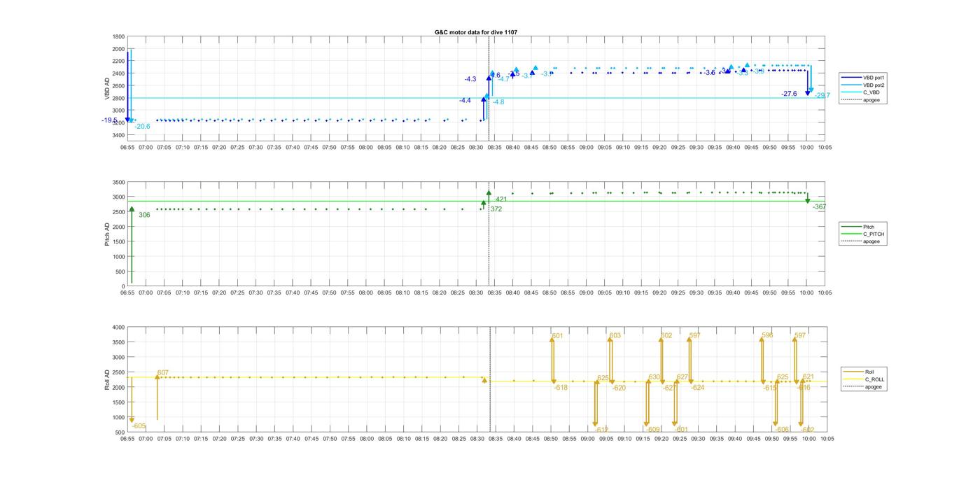This screenshot has width=980, height=485.
Task: Click the '-618' annotation in Roll plot
Action: click(x=561, y=388)
